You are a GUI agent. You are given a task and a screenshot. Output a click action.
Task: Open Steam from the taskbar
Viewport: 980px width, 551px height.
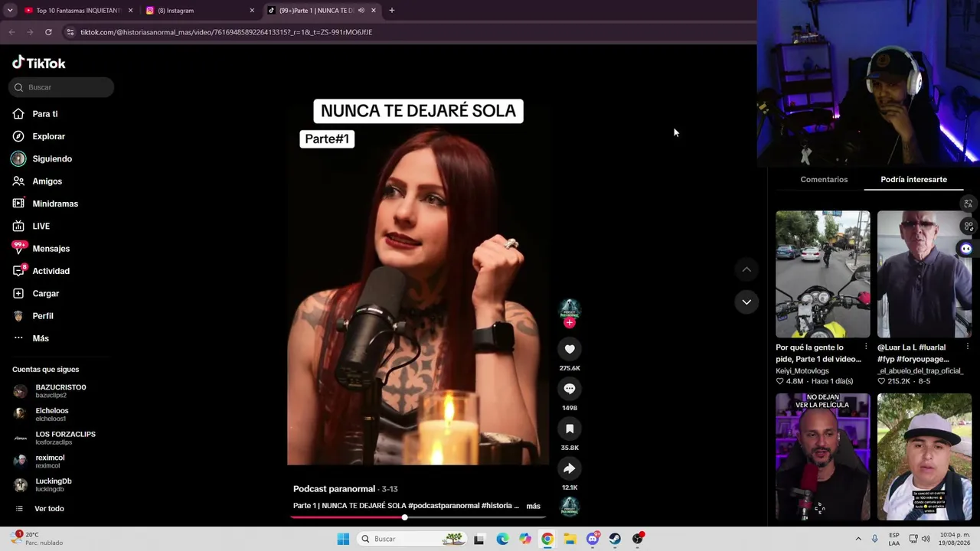[x=615, y=539]
